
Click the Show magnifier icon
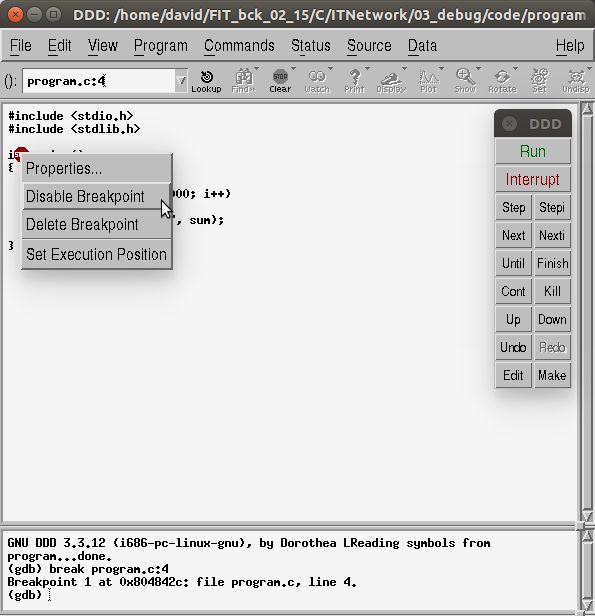coord(465,81)
